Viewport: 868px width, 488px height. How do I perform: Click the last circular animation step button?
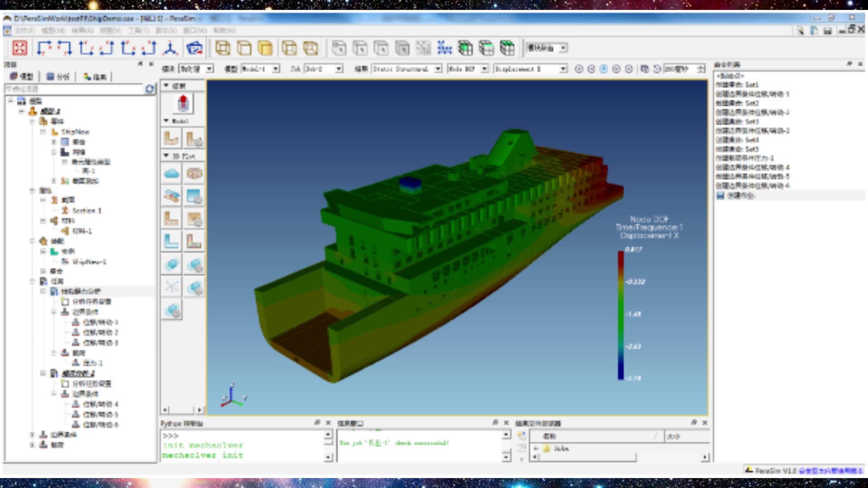coord(629,69)
